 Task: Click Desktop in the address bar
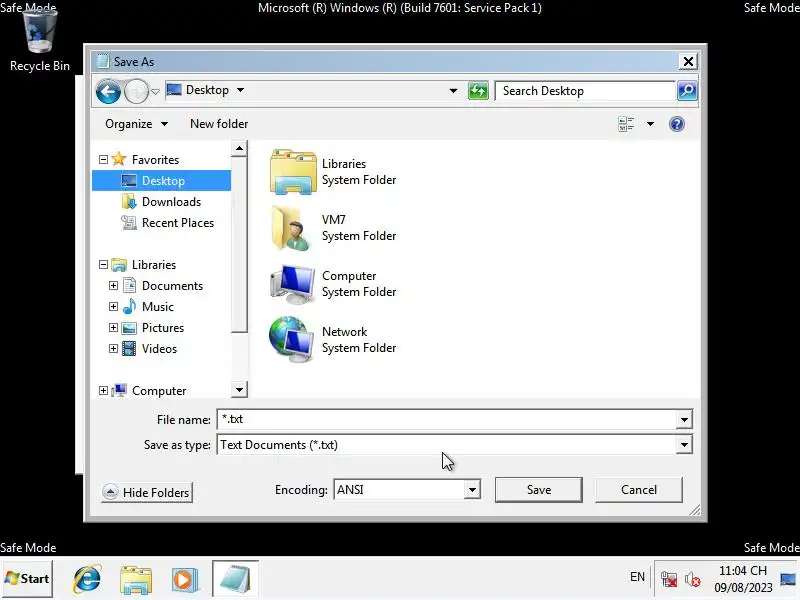[x=207, y=90]
